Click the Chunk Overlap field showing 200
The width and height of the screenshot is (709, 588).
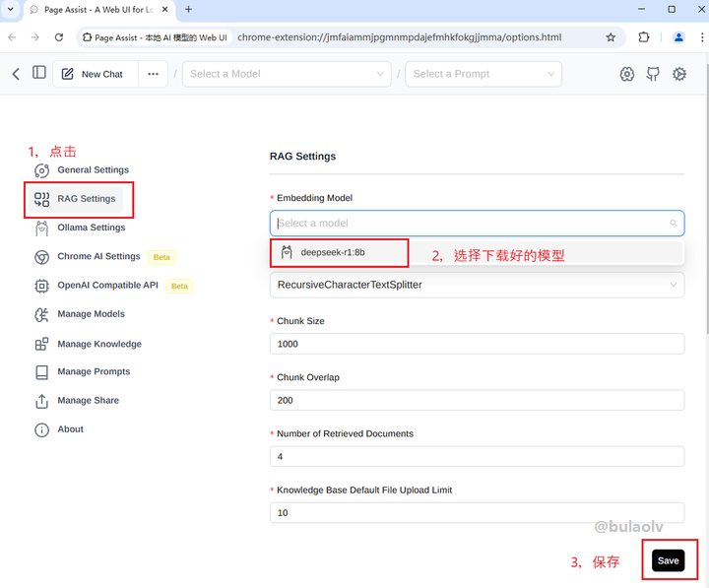tap(477, 400)
